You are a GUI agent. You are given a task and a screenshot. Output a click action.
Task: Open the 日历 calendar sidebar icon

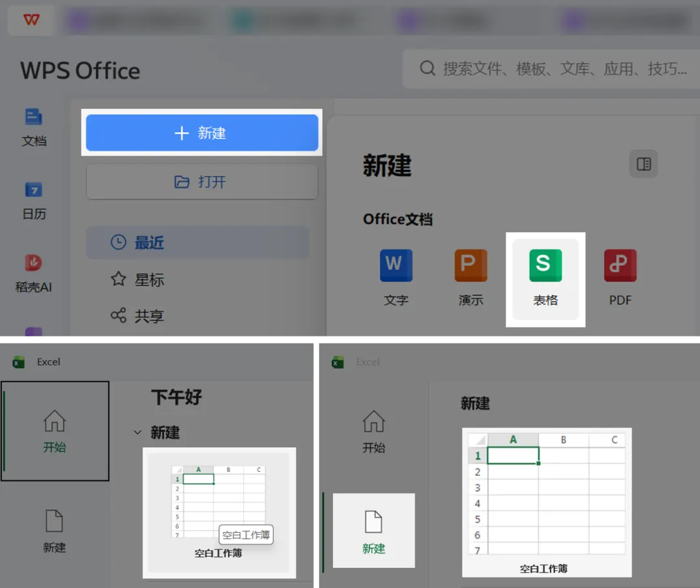34,201
